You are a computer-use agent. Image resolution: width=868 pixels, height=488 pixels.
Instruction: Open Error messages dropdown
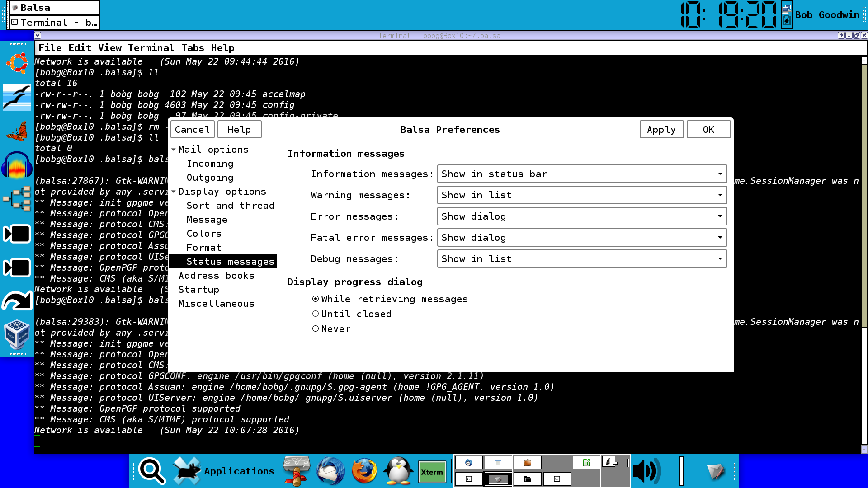point(582,216)
